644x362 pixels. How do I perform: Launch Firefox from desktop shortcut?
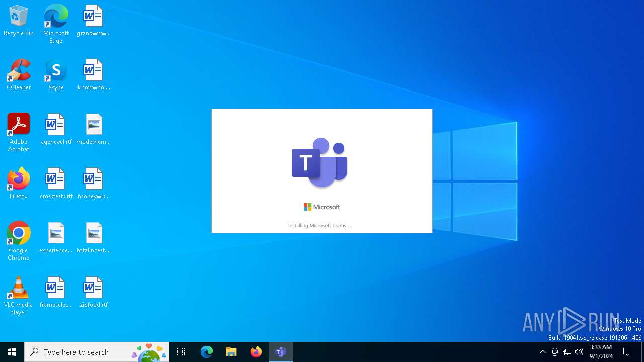coord(19,184)
